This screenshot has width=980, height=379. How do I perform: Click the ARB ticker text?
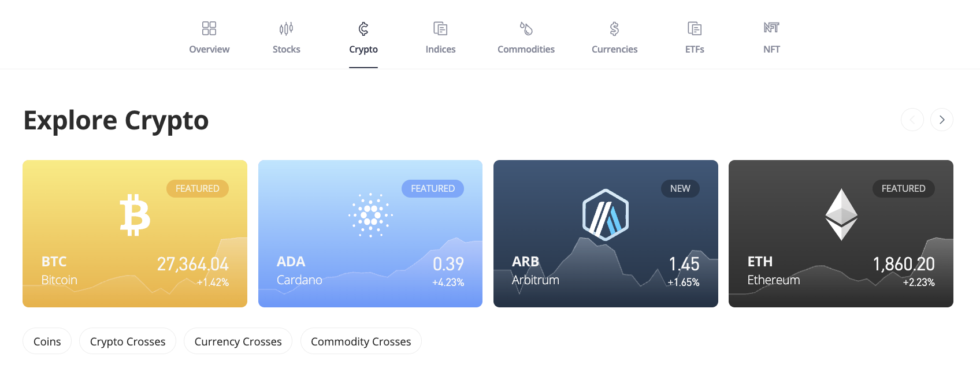tap(525, 262)
